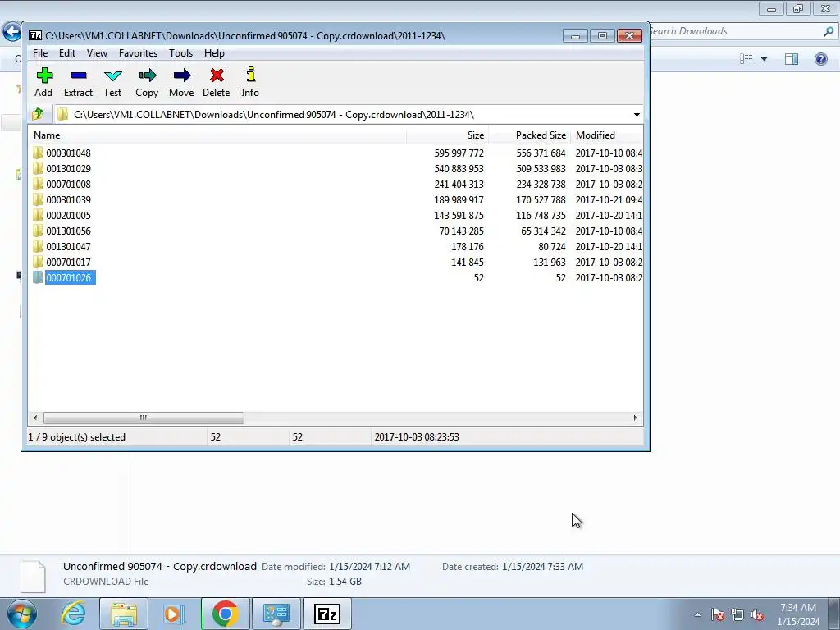
Task: Expand the address path dropdown
Action: point(637,115)
